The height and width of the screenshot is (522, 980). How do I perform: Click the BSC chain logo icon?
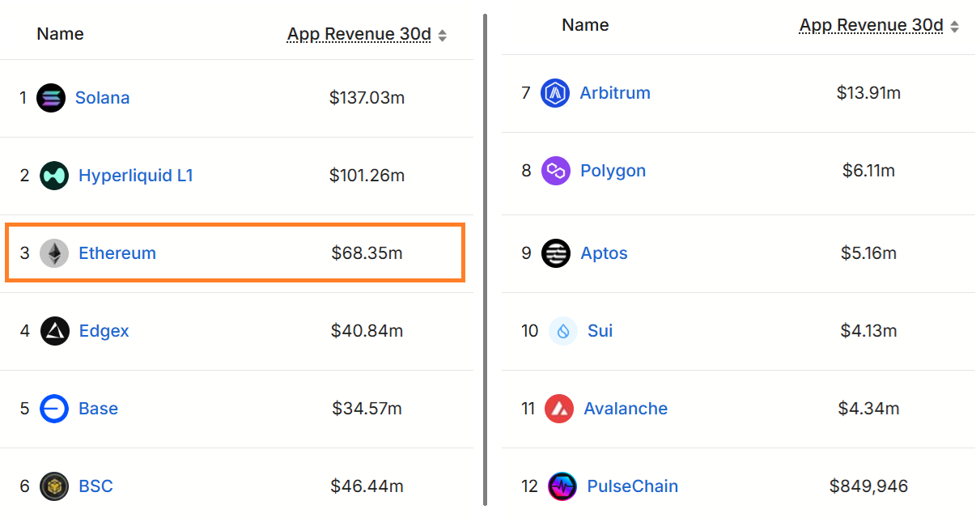click(54, 486)
